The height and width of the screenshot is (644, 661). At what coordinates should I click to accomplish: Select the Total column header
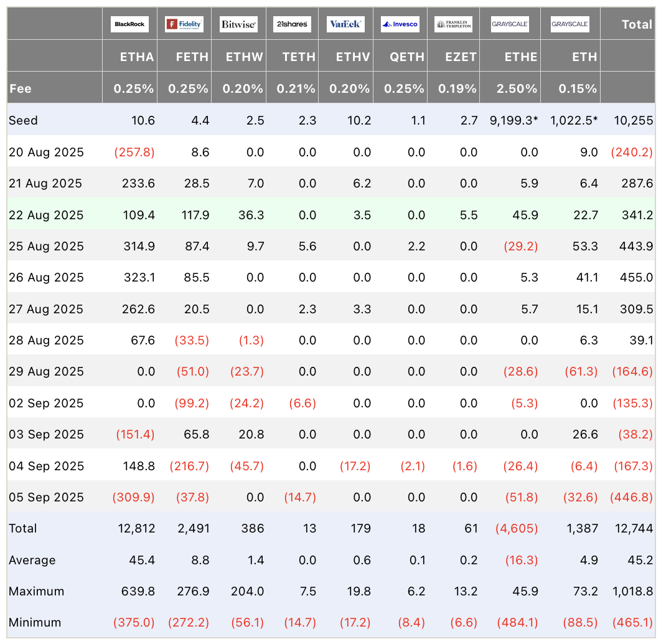(637, 24)
